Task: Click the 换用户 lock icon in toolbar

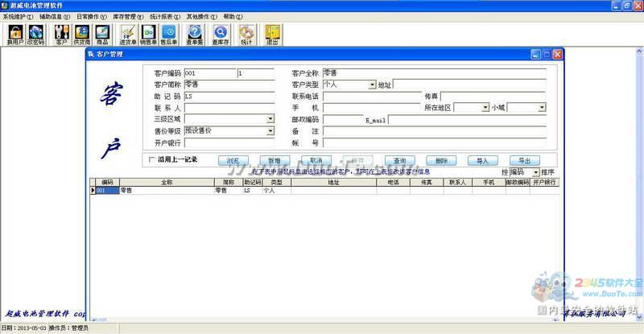Action: [x=15, y=35]
